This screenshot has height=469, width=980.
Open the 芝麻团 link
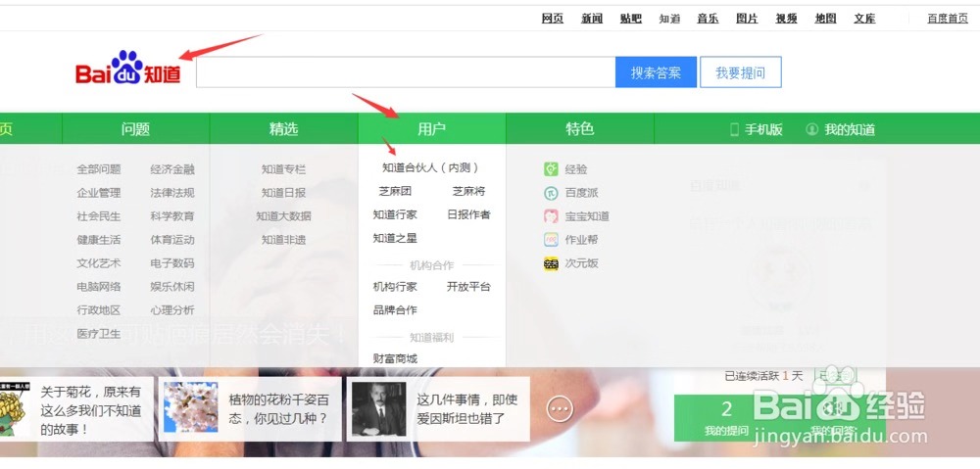(395, 191)
